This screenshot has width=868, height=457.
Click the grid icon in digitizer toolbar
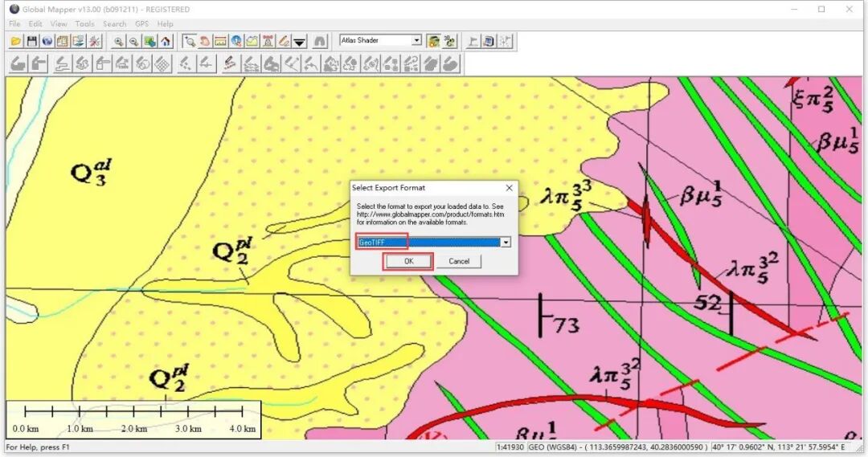coord(162,64)
